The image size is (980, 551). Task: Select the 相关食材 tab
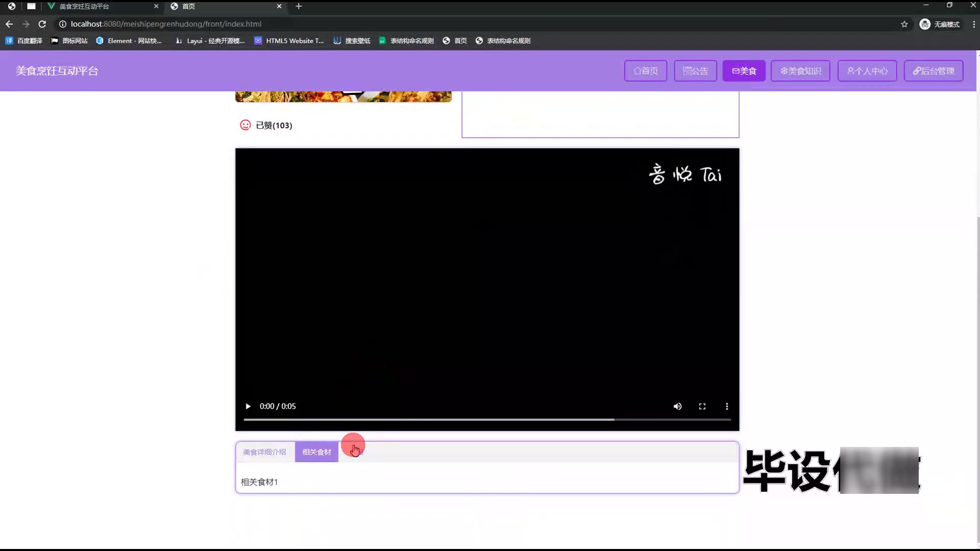[316, 452]
